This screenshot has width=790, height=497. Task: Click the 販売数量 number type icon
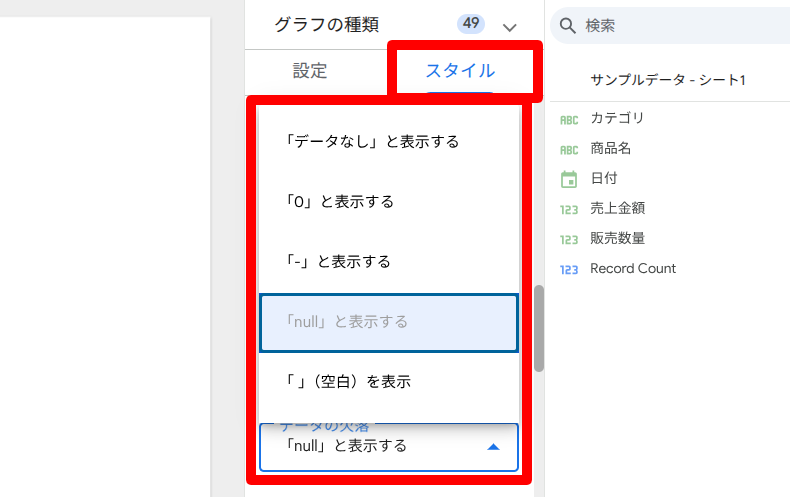[x=569, y=239]
